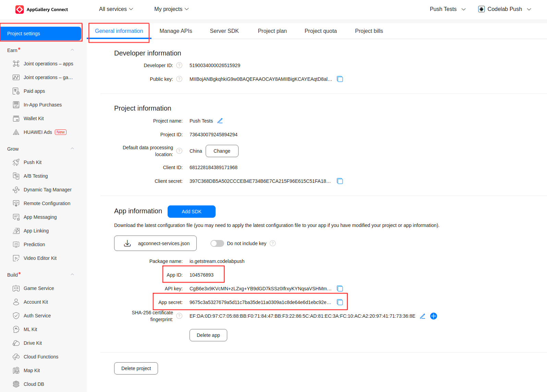Show help for SHA-256 certificate fingerprint
Image resolution: width=547 pixels, height=392 pixels.
click(x=179, y=316)
